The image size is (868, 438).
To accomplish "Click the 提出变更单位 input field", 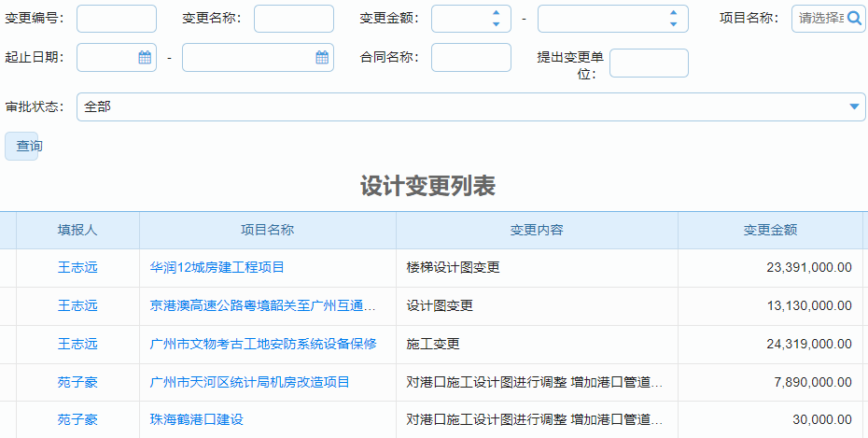I will click(648, 63).
